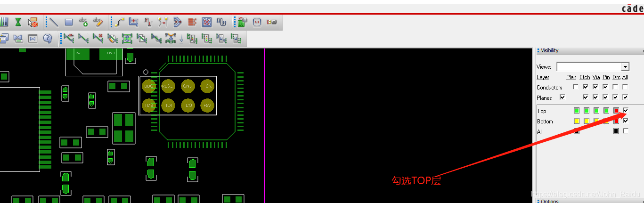Toggle the Bottom layer All checkbox

pos(626,121)
